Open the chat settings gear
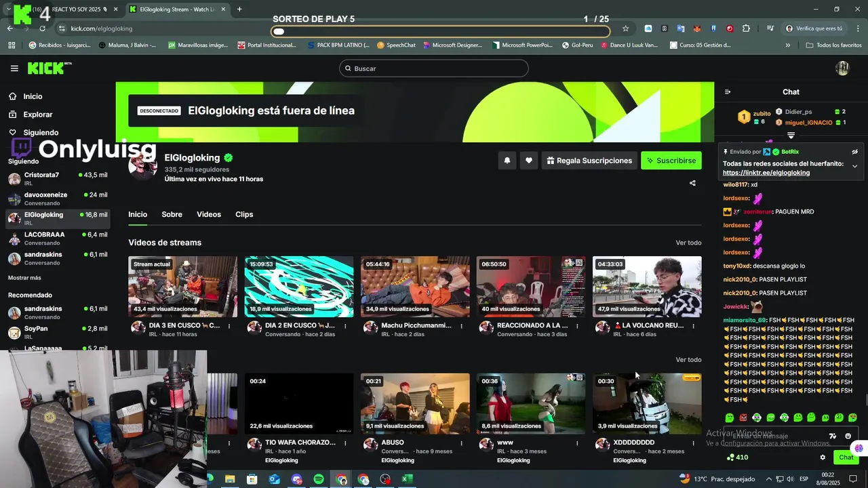Viewport: 868px width, 488px height. [x=823, y=457]
